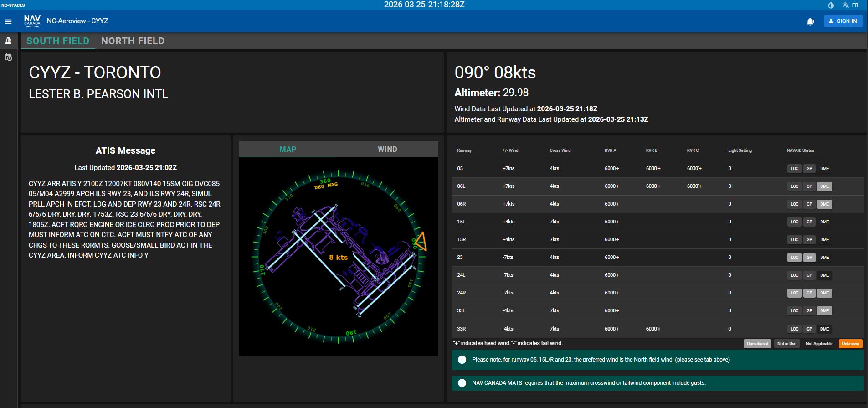Click the NAV Canada logo
The image size is (868, 408).
tap(32, 21)
